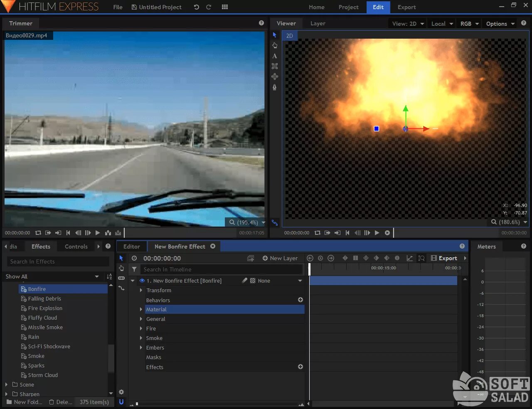Select the Fire Explosion preset
Screen dimensions: 532x409
tap(45, 308)
